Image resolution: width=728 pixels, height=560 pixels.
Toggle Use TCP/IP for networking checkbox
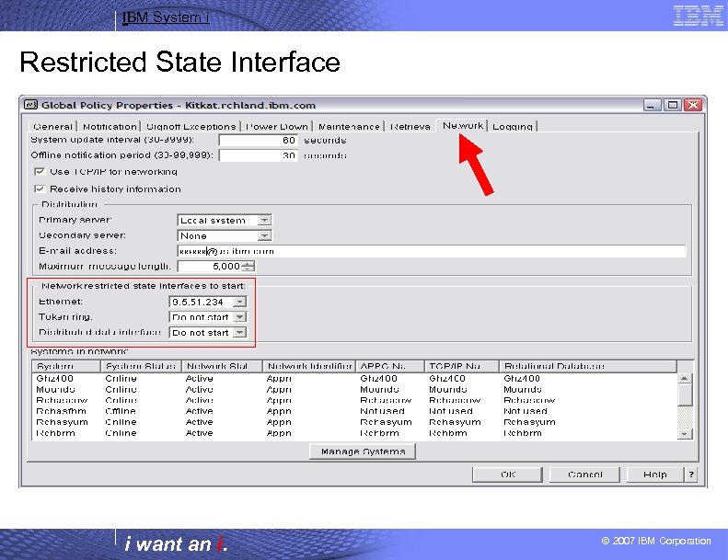[40, 172]
